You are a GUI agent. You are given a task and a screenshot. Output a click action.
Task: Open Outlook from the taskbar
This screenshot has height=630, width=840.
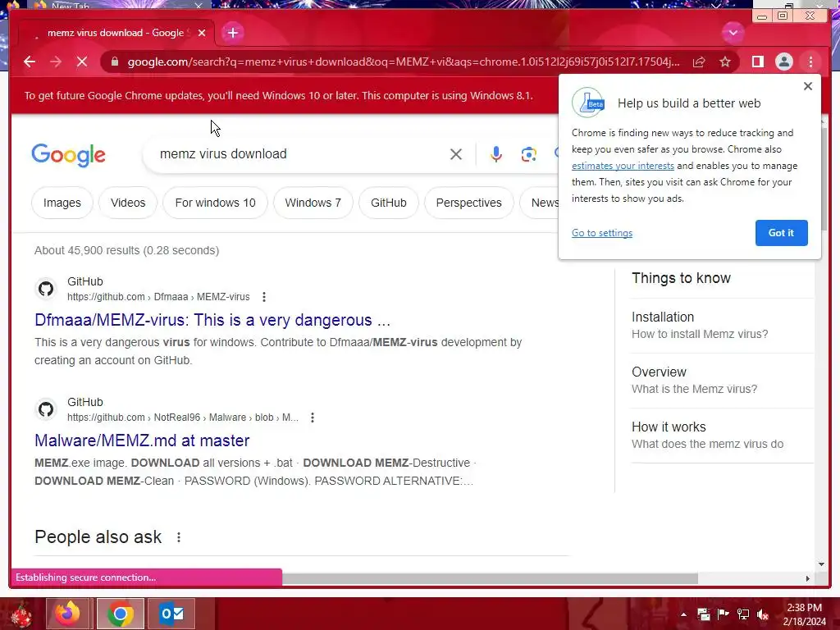click(x=171, y=614)
